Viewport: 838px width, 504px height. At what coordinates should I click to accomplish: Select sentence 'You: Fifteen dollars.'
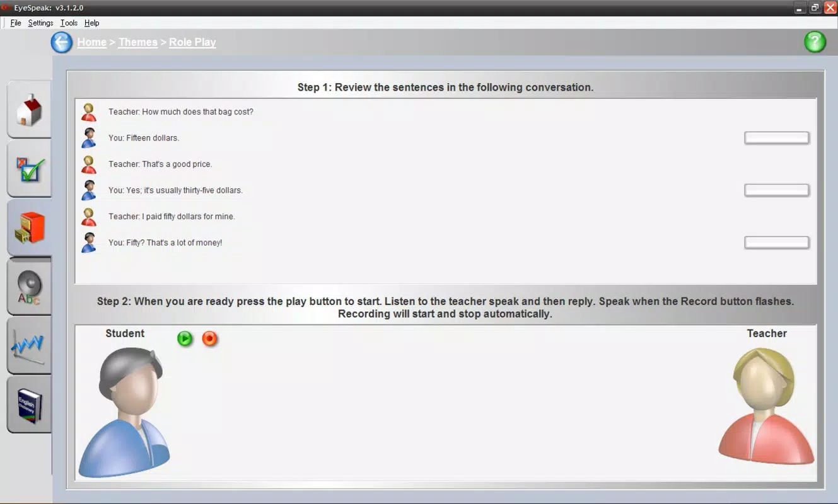click(144, 138)
